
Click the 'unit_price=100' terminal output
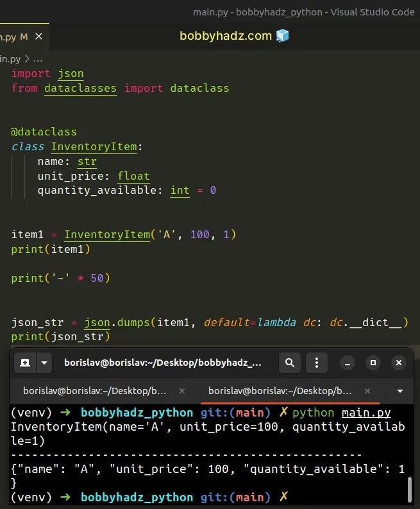(229, 427)
